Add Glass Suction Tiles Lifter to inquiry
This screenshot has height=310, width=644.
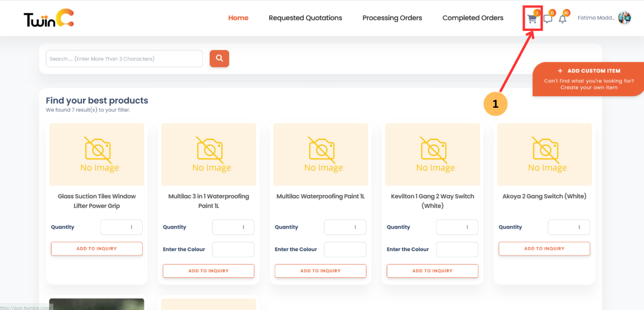[x=96, y=249]
